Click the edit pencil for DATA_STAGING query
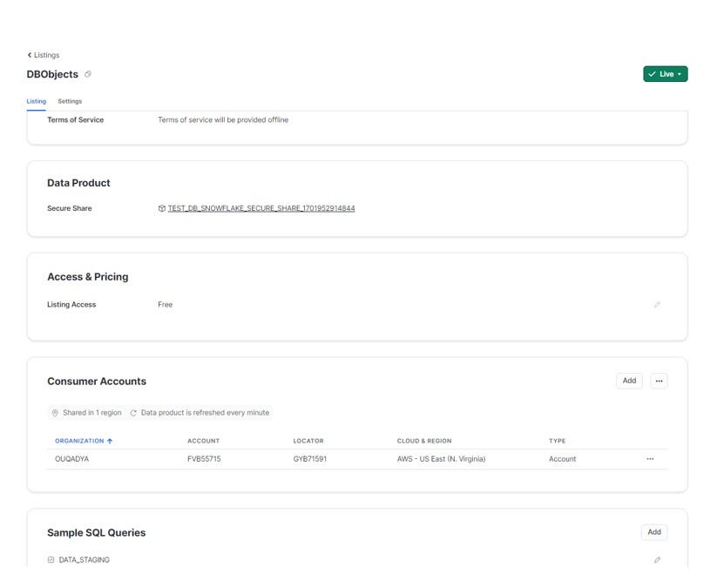The width and height of the screenshot is (717, 588). [x=657, y=559]
